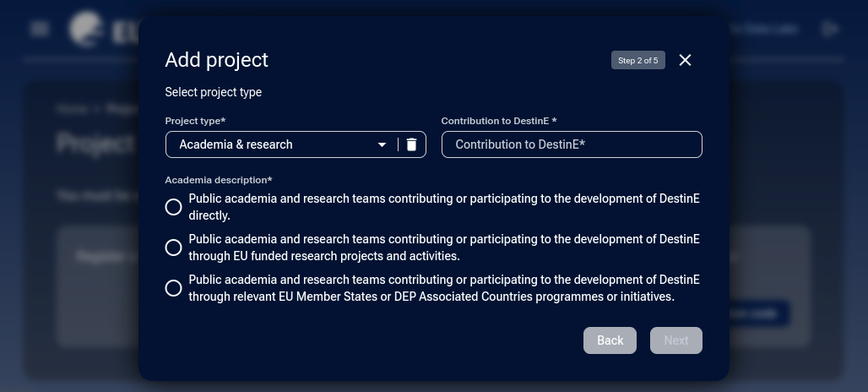Expand the Project type dropdown arrow

click(x=382, y=144)
